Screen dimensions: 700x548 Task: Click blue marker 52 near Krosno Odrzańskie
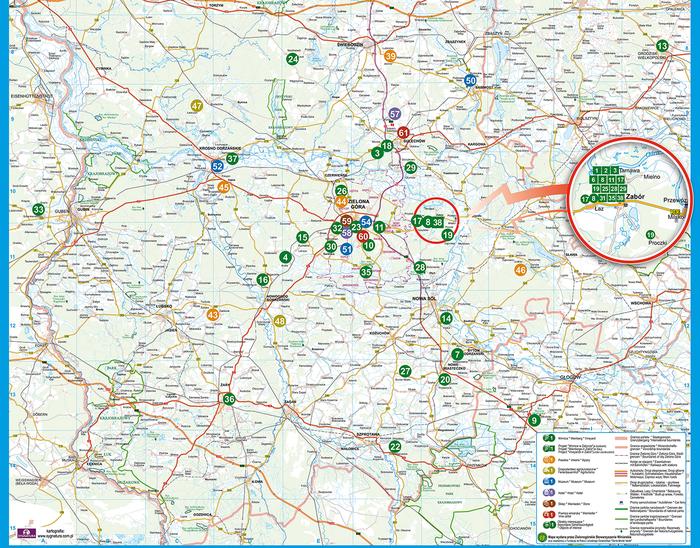click(217, 166)
